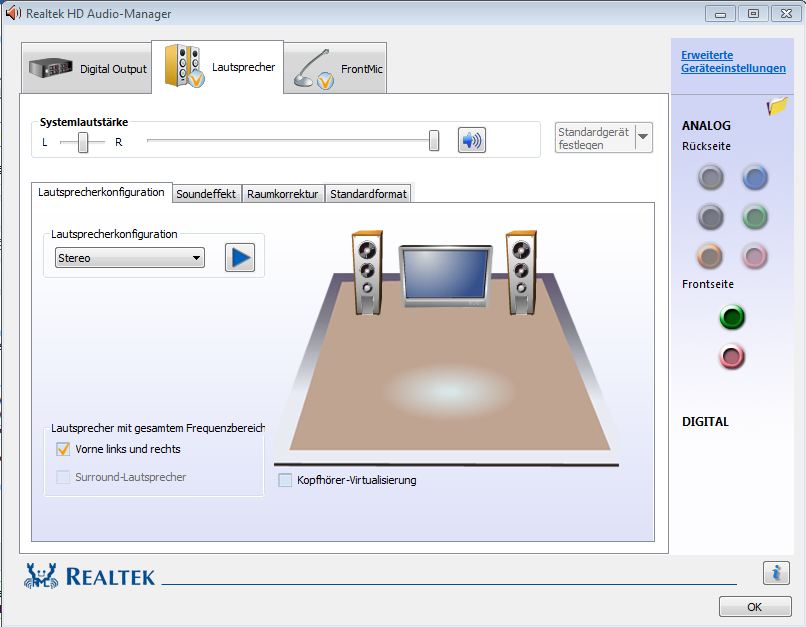Maximize the Audio-Manager window
The height and width of the screenshot is (627, 806).
[x=753, y=14]
